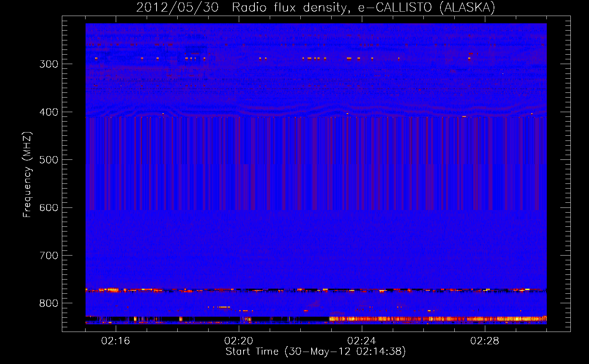This screenshot has height=364, width=589.
Task: Click the 02:28 time tick label
Action: pyautogui.click(x=485, y=341)
